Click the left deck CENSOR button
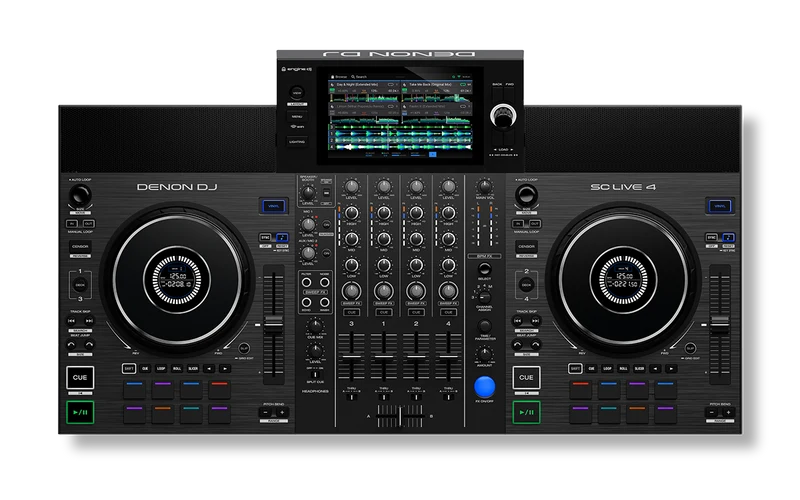 click(80, 247)
